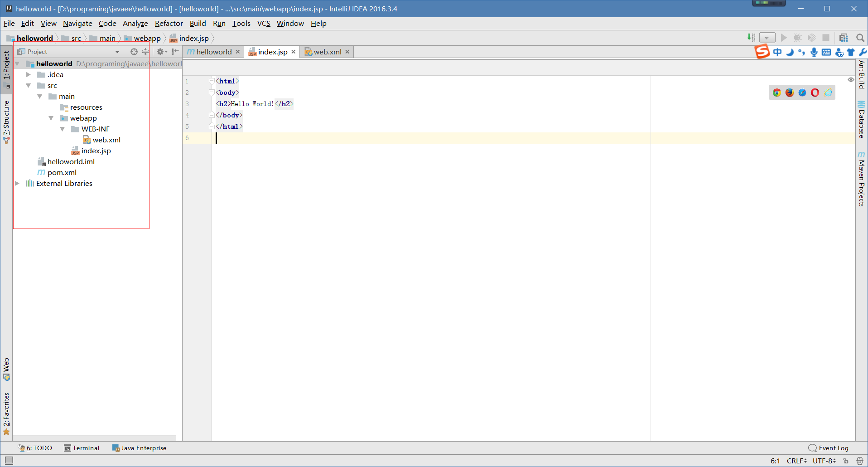The height and width of the screenshot is (467, 868).
Task: Open the Refactor menu
Action: [169, 24]
